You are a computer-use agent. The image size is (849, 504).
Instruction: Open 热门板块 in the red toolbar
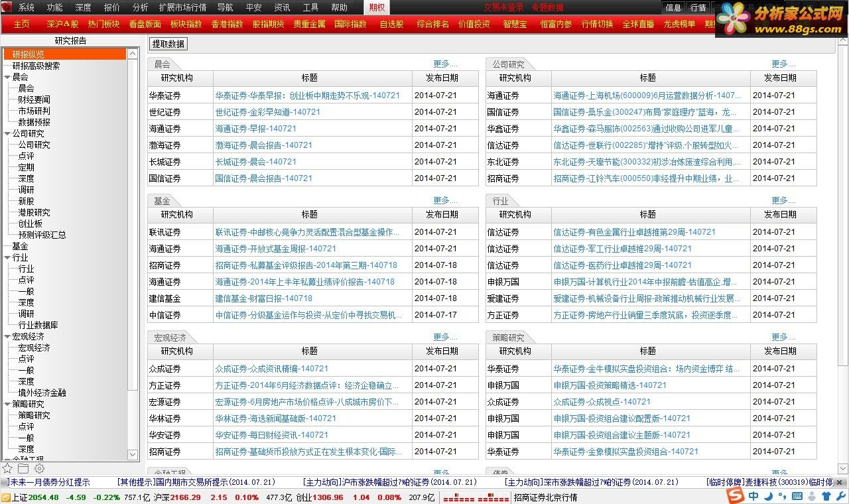pos(103,24)
